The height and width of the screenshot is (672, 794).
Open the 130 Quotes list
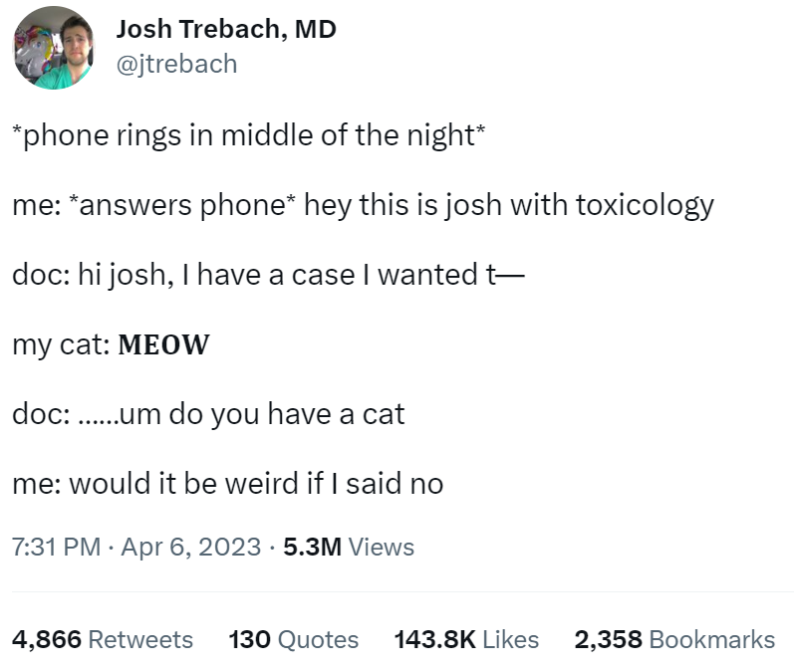pyautogui.click(x=293, y=639)
